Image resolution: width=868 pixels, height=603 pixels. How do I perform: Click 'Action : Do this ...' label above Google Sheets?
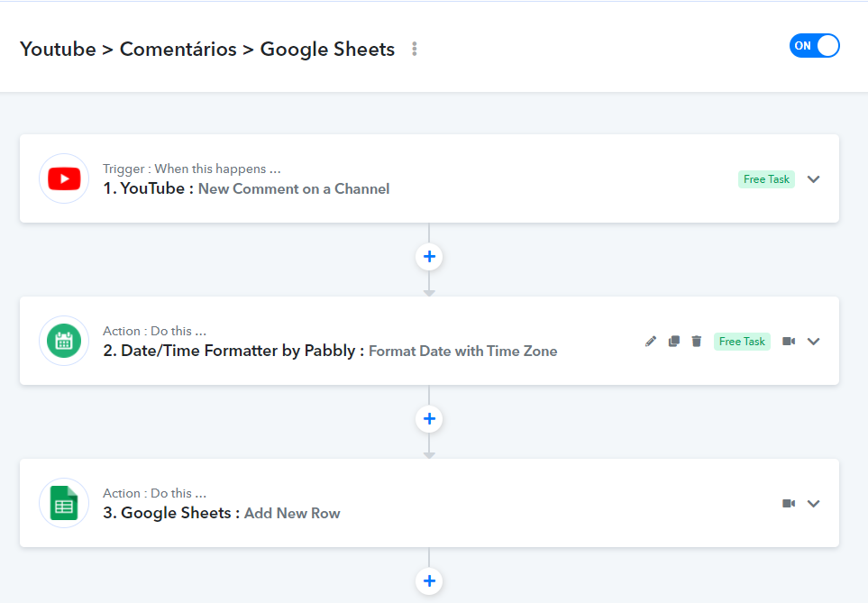[154, 493]
